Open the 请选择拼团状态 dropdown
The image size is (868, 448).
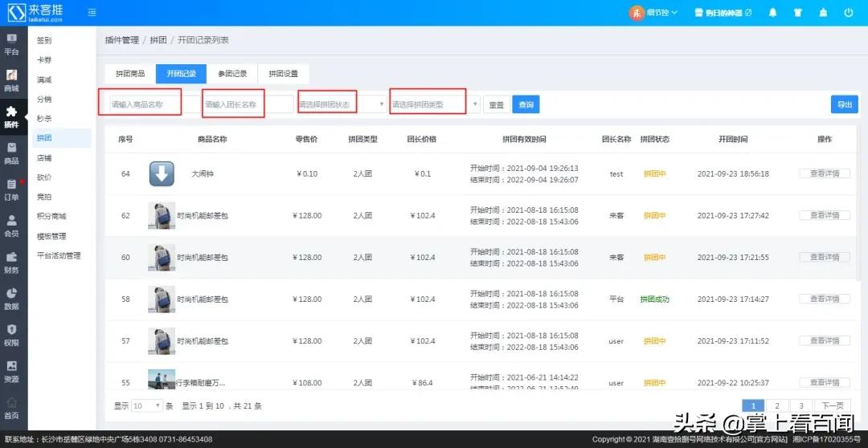tap(342, 104)
